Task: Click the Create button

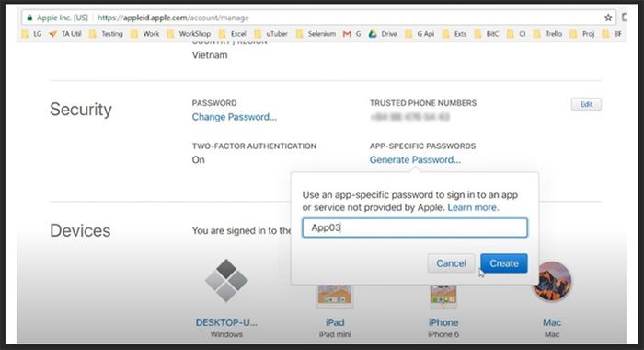Action: pyautogui.click(x=504, y=263)
